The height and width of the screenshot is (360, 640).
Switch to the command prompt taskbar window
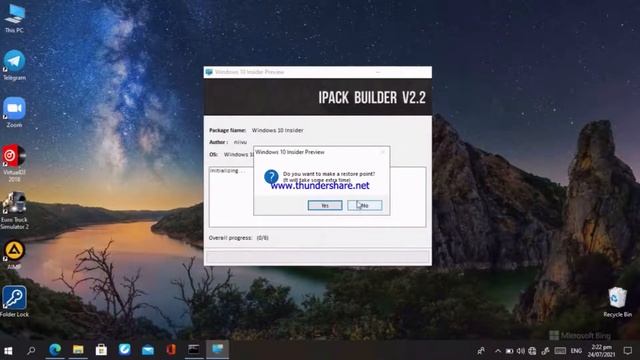(x=194, y=350)
